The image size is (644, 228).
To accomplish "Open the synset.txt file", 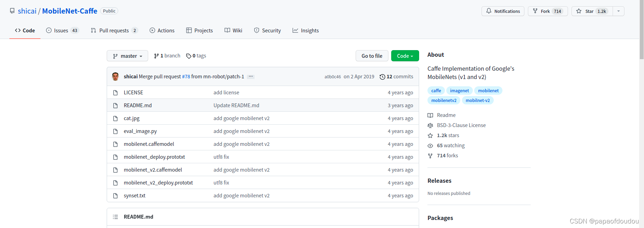I will click(x=135, y=196).
